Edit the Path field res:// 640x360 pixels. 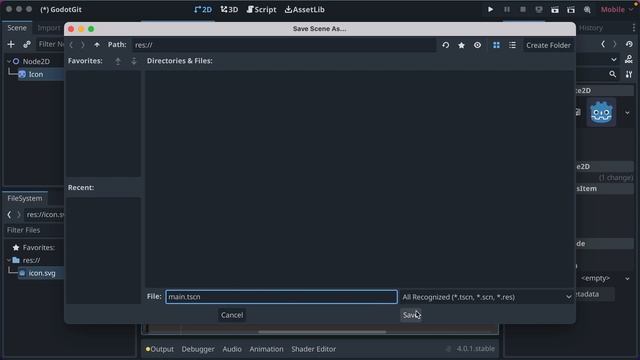(x=284, y=45)
